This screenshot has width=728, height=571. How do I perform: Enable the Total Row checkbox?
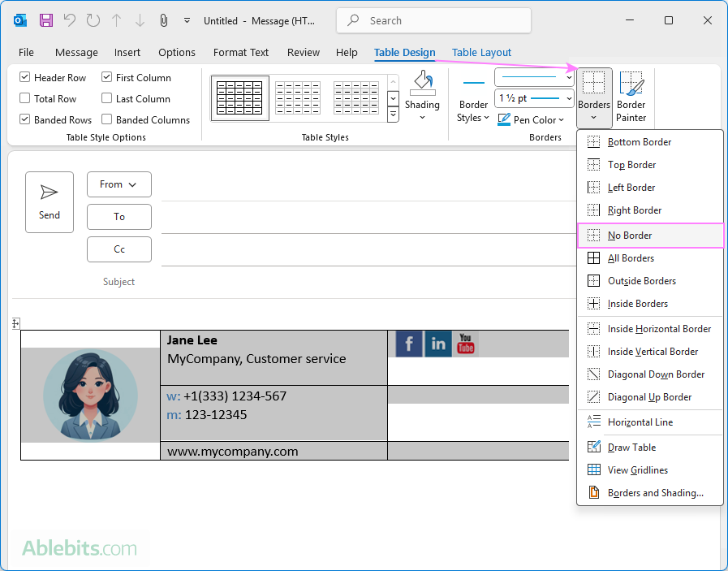click(x=25, y=99)
